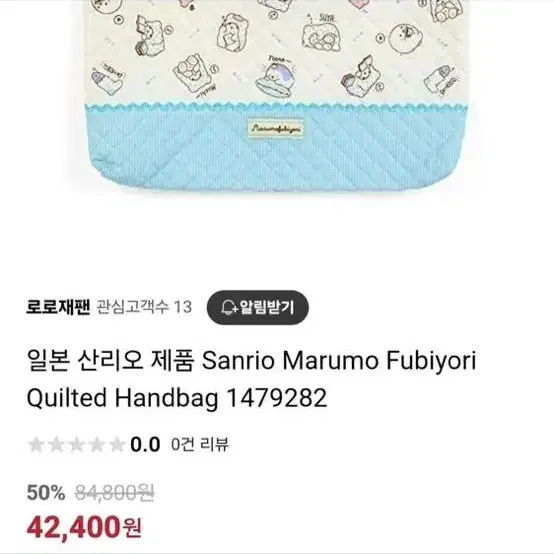The height and width of the screenshot is (554, 554).
Task: Tap the Quilted Handbag 1479282 text
Action: [x=177, y=398]
